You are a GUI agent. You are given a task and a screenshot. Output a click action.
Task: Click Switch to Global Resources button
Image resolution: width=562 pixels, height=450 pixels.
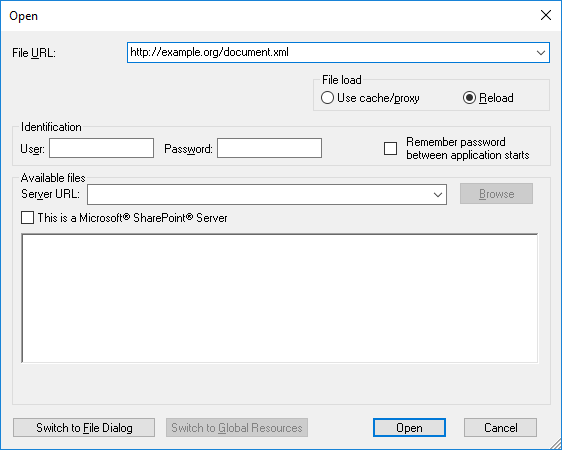tap(237, 427)
